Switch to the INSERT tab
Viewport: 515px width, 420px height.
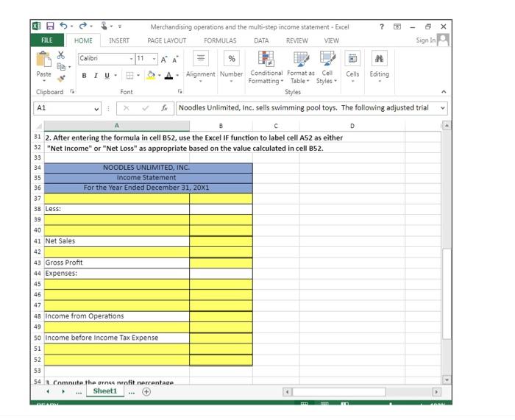point(119,40)
